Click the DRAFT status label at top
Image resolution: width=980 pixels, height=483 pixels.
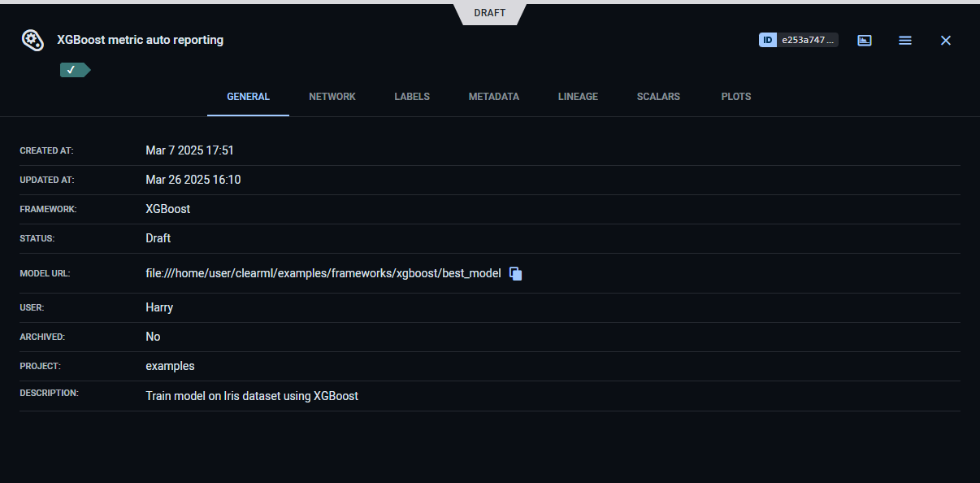tap(490, 13)
